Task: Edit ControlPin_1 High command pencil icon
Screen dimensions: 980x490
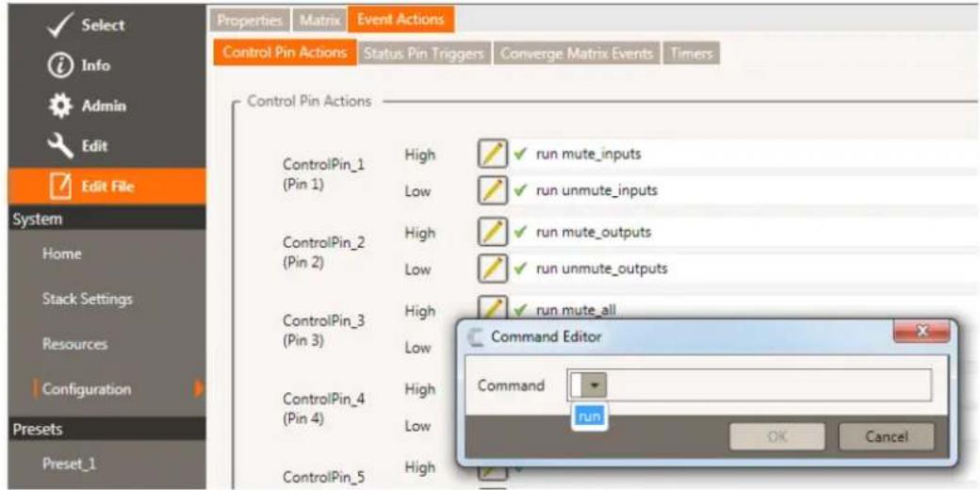Action: coord(492,154)
